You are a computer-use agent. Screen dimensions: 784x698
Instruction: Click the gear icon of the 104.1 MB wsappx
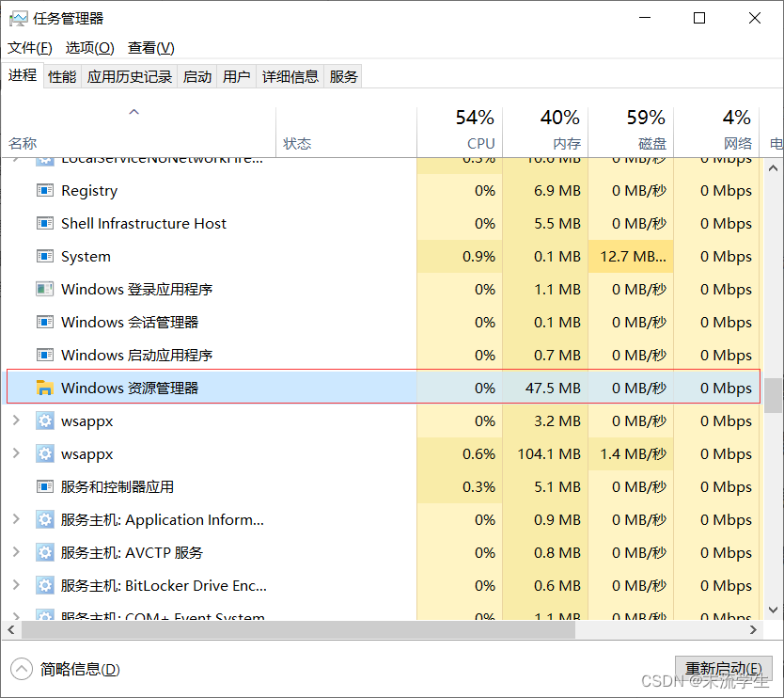click(45, 453)
